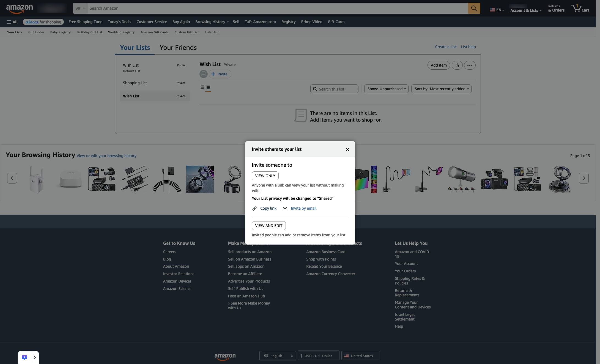This screenshot has height=364, width=600.
Task: Select the Shopping List in the sidebar
Action: point(155,83)
